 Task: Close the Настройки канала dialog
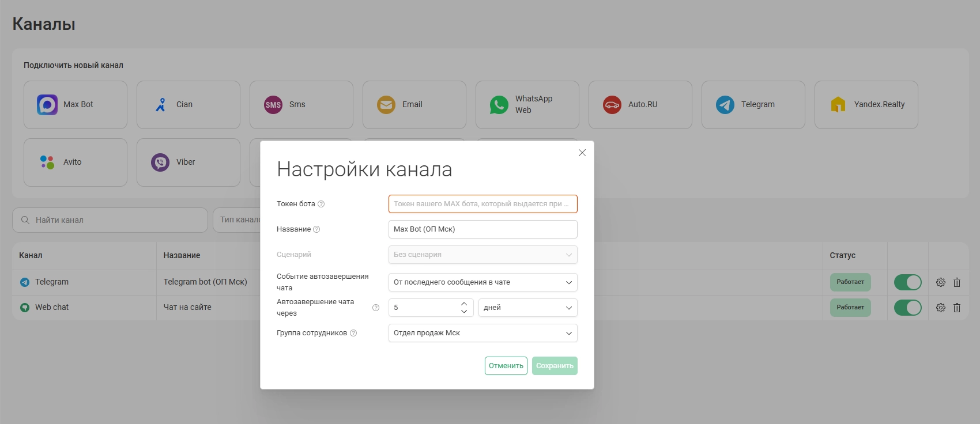(582, 153)
